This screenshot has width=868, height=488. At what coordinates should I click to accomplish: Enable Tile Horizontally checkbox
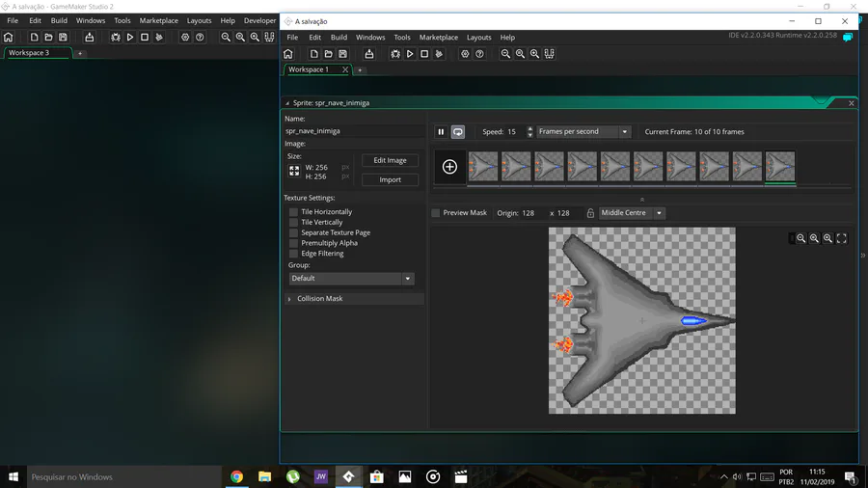[293, 212]
